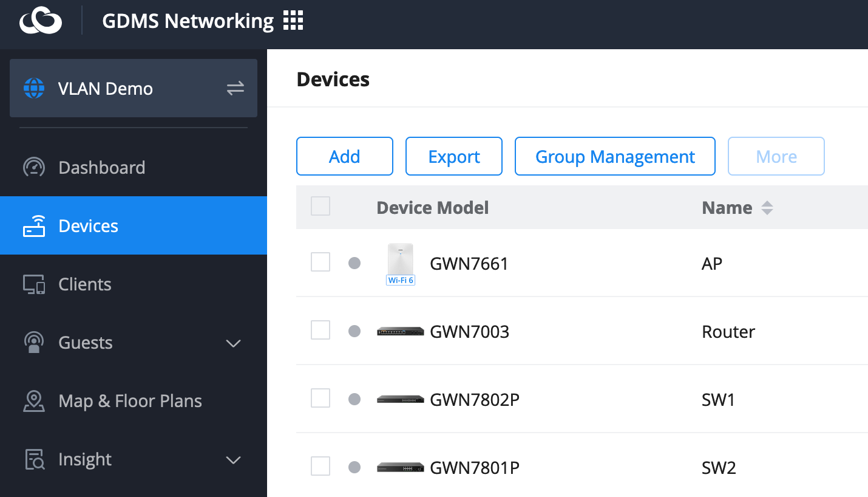Click the status dot for GWN7802P

pos(354,399)
